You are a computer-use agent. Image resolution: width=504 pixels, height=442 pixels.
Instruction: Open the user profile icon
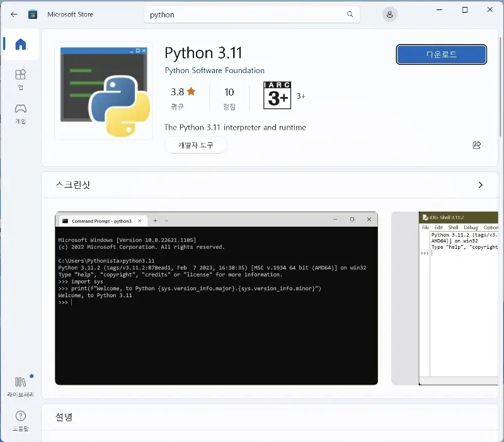pos(390,14)
